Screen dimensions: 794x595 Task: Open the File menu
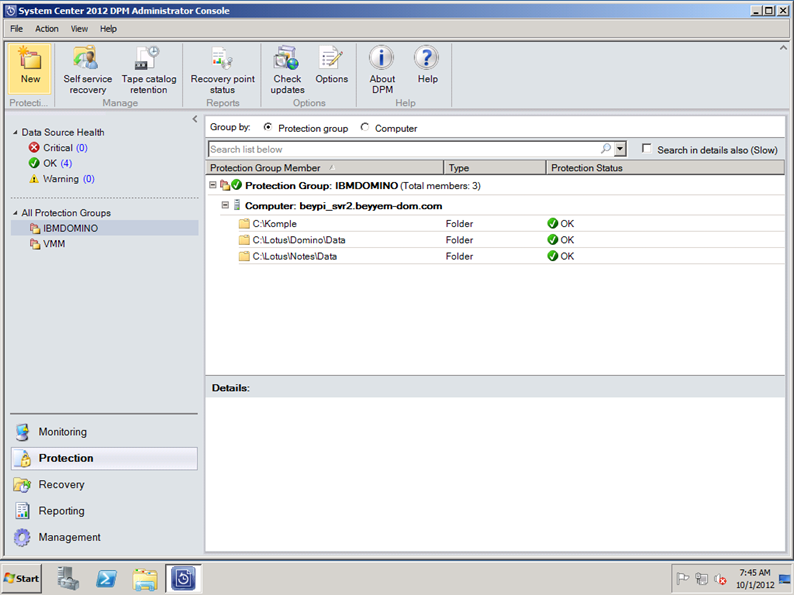(x=16, y=28)
